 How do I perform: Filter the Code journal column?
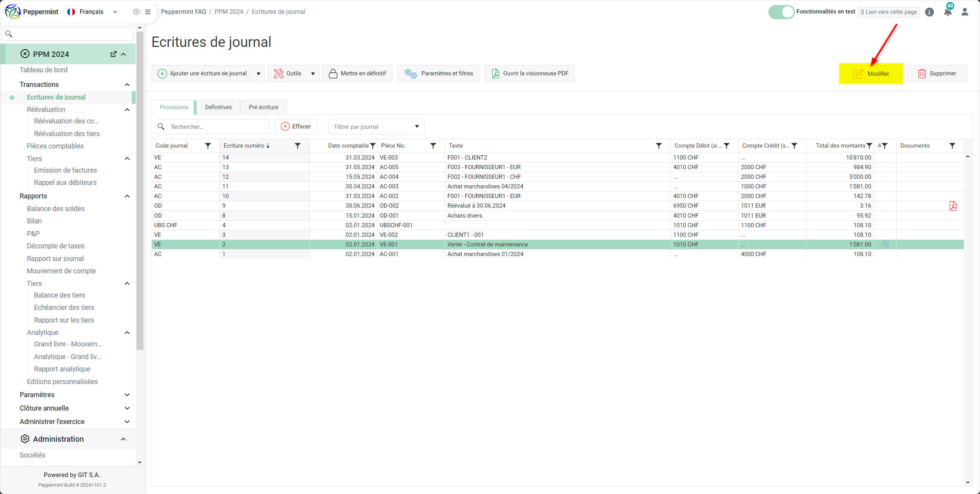pyautogui.click(x=208, y=146)
